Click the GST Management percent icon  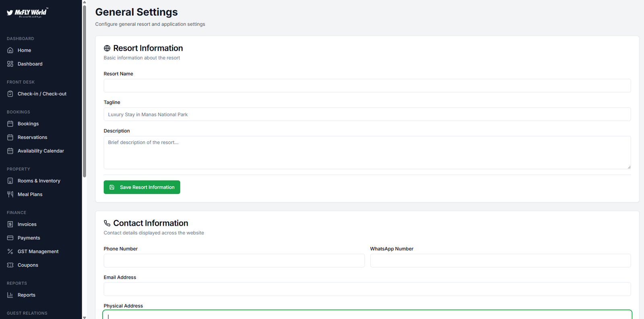click(x=10, y=251)
